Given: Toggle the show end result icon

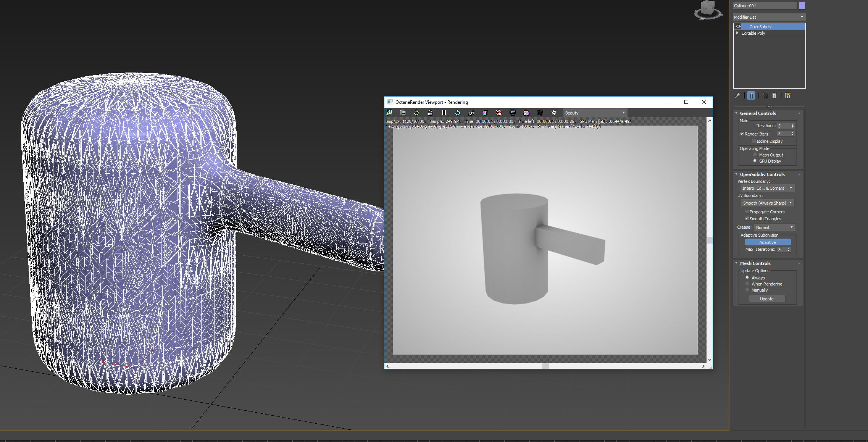Looking at the screenshot, I should (x=751, y=95).
